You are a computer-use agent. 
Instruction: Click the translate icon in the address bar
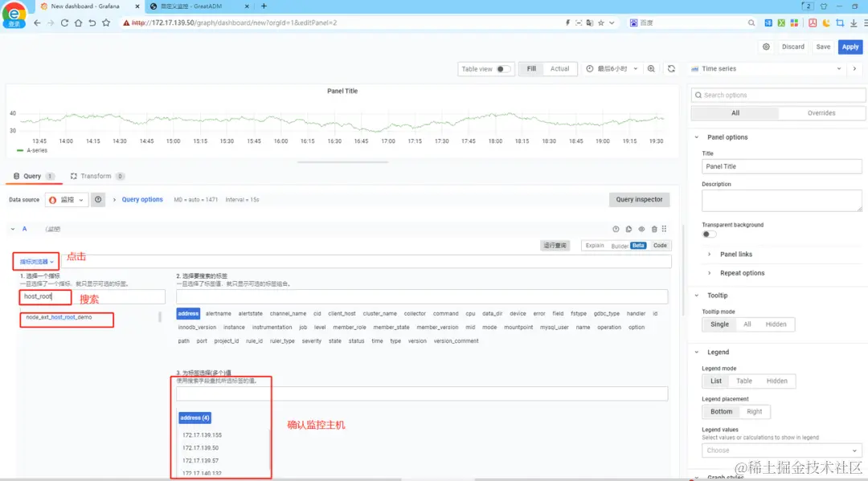coord(590,22)
